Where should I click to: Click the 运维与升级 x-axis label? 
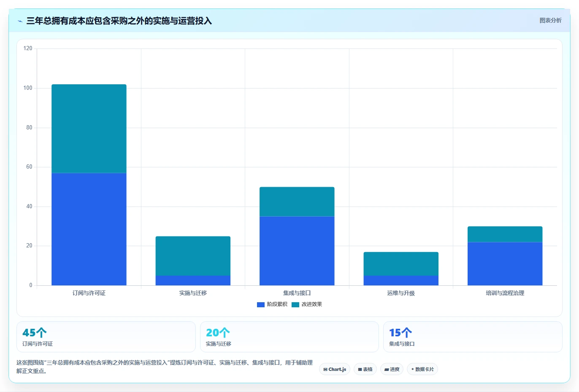pos(401,293)
